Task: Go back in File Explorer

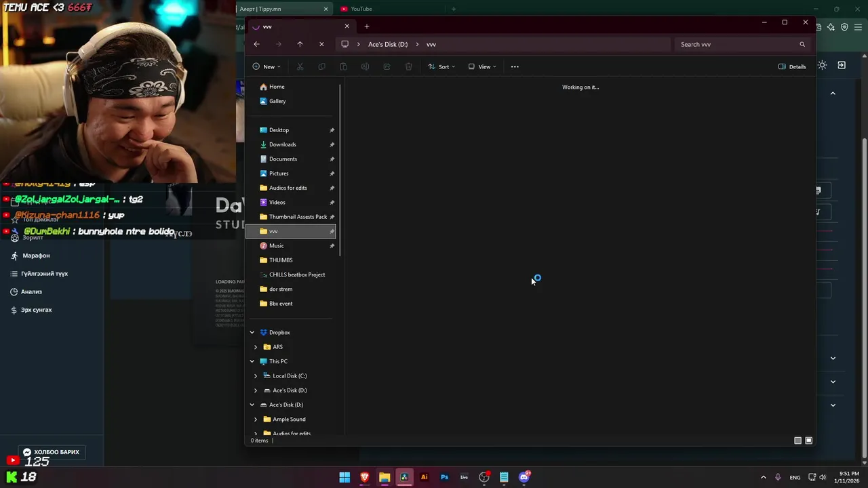Action: click(256, 44)
